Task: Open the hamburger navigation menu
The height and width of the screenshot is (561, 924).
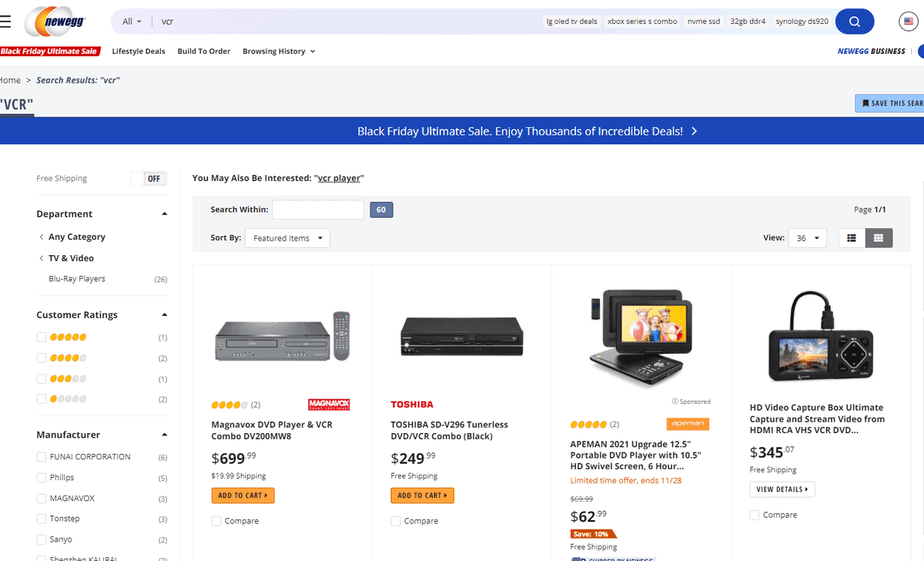Action: click(8, 21)
